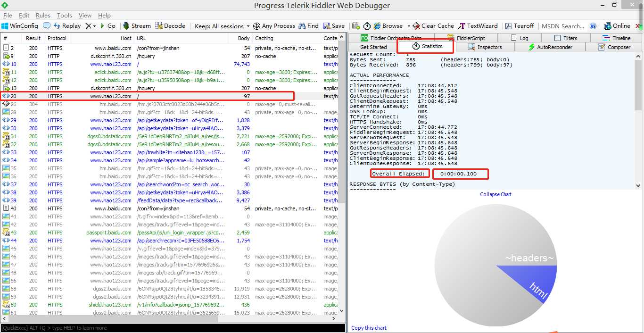Click the QuickExec command input box

(173, 328)
